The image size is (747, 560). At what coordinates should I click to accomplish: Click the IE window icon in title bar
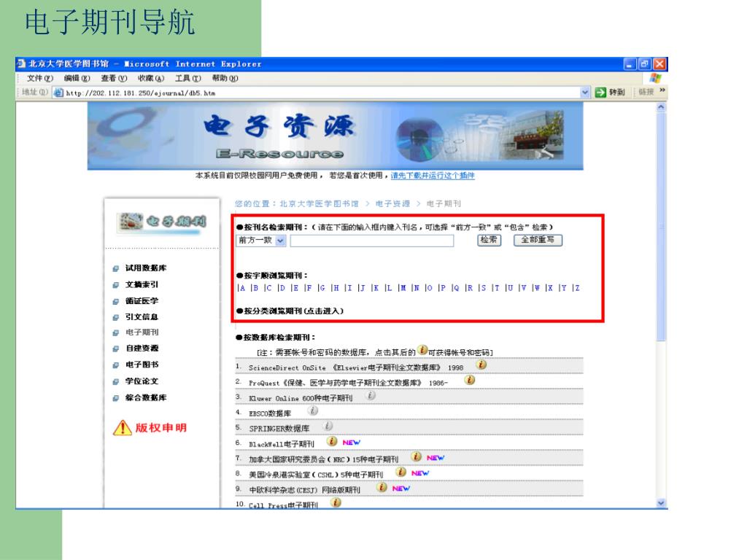(21, 63)
